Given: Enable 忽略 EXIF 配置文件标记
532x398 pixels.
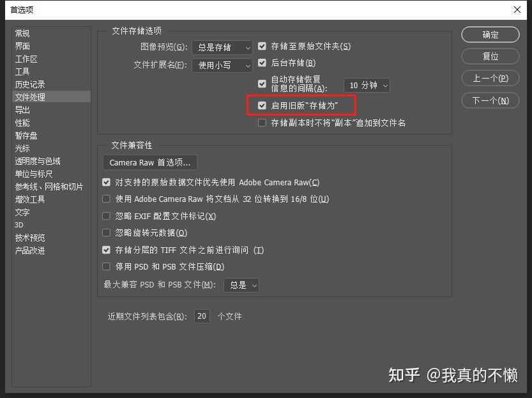Looking at the screenshot, I should (106, 215).
